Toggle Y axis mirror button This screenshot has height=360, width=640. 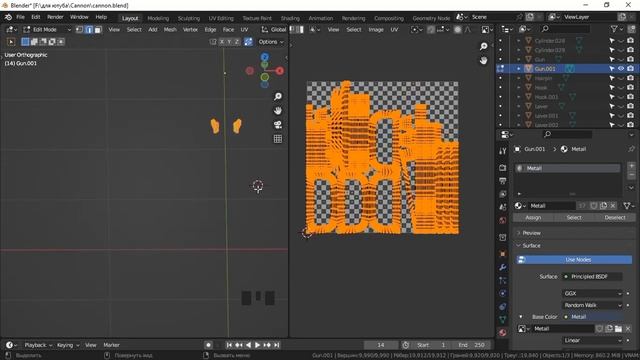pyautogui.click(x=229, y=42)
